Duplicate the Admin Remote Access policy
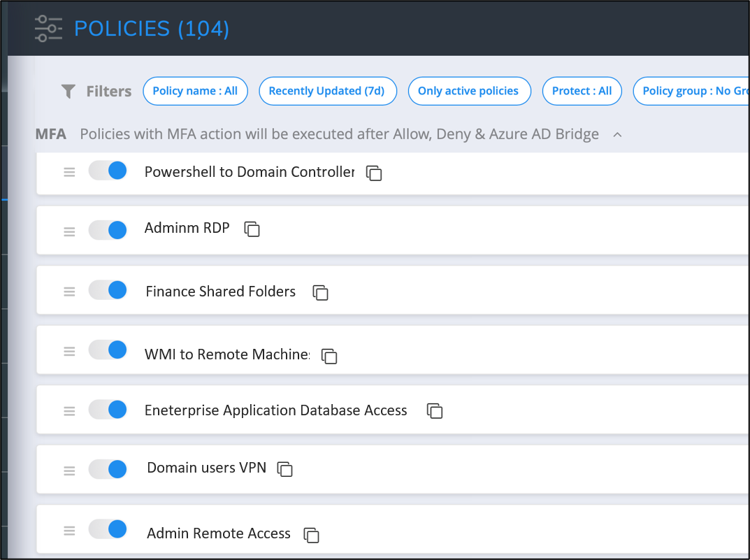 point(311,535)
